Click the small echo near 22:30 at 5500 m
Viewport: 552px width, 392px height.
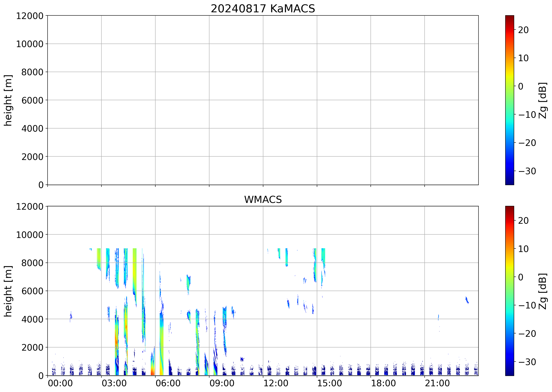point(467,300)
